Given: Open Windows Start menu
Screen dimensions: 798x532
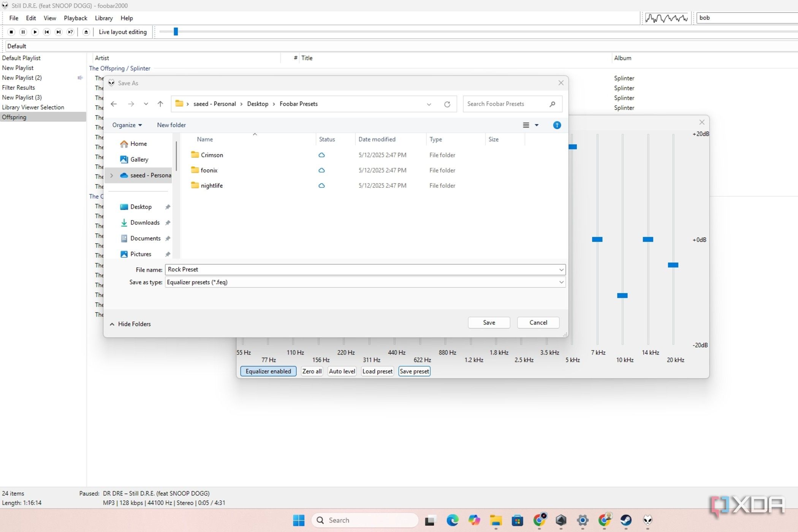Looking at the screenshot, I should click(299, 520).
